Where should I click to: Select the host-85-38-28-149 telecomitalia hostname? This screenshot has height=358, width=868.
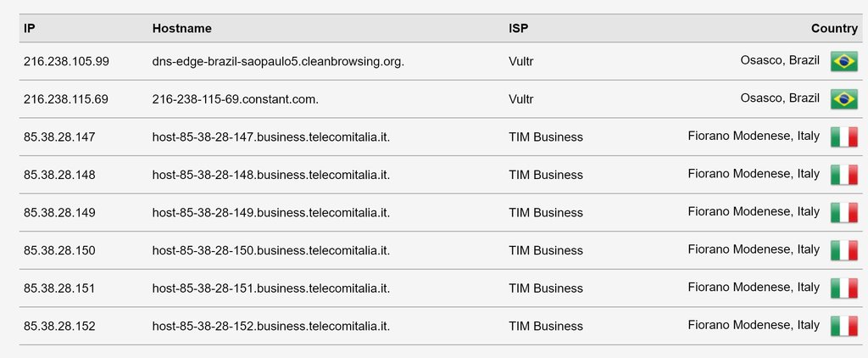click(270, 212)
